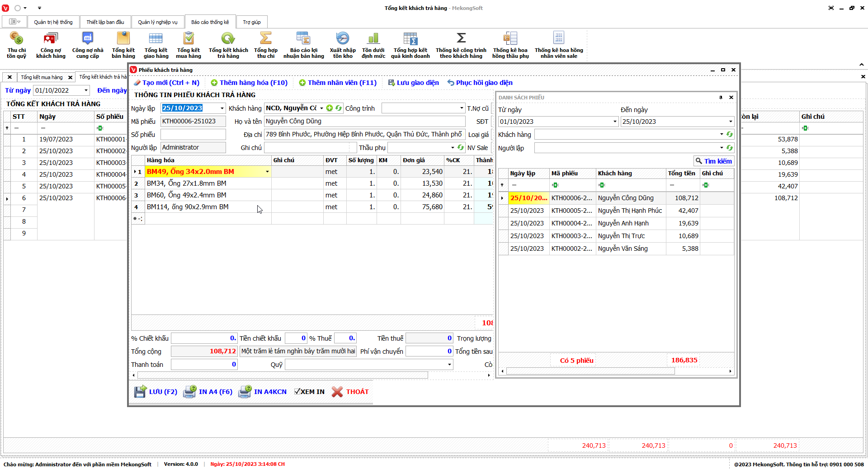The height and width of the screenshot is (469, 868).
Task: Open Công nợ khách hàng report
Action: coord(51,39)
